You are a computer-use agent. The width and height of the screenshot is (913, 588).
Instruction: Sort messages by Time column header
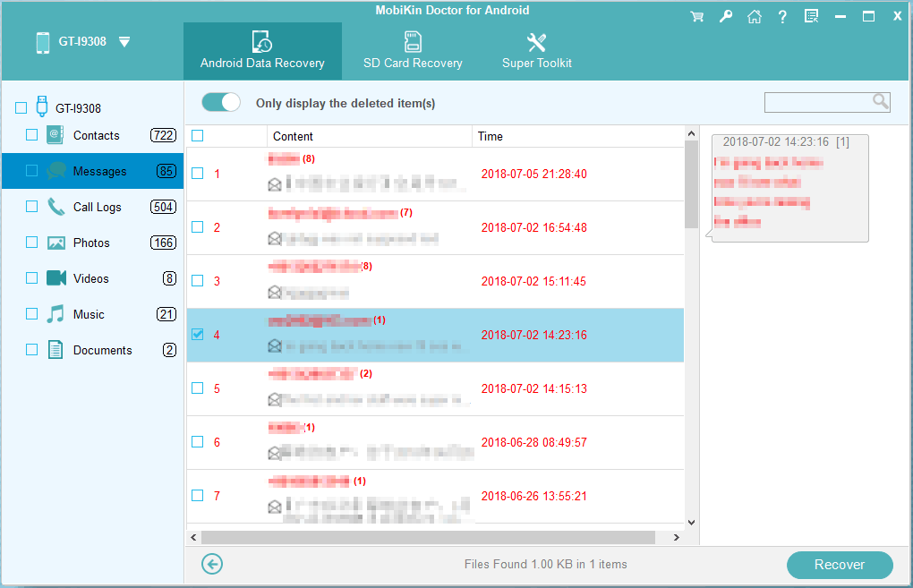pos(491,136)
